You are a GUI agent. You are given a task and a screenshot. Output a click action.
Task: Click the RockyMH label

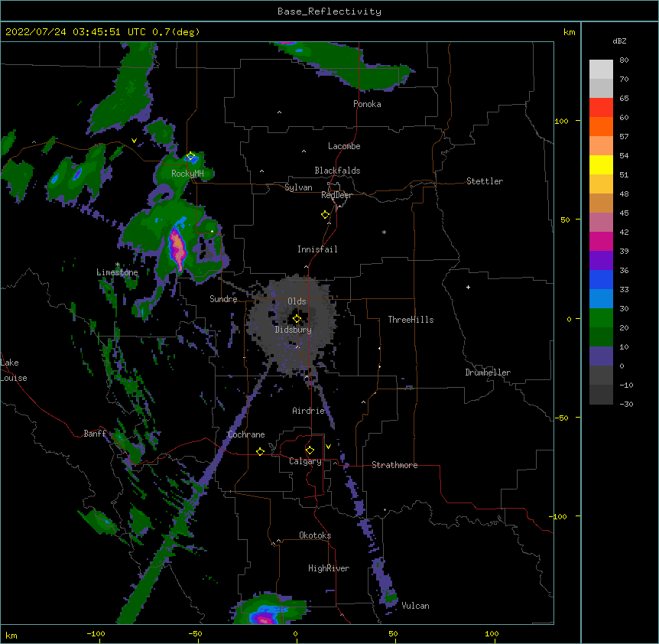(187, 174)
